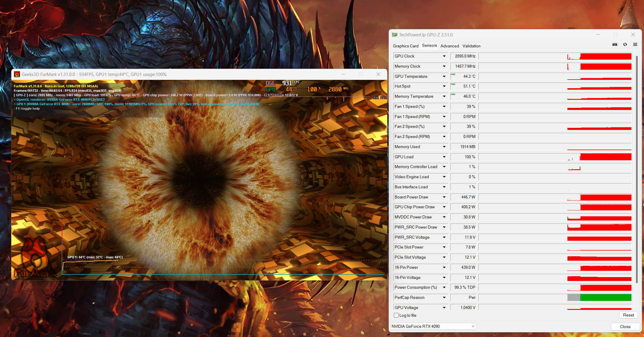The height and width of the screenshot is (337, 644).
Task: Click the GPU-Z refresh icon
Action: (x=625, y=45)
